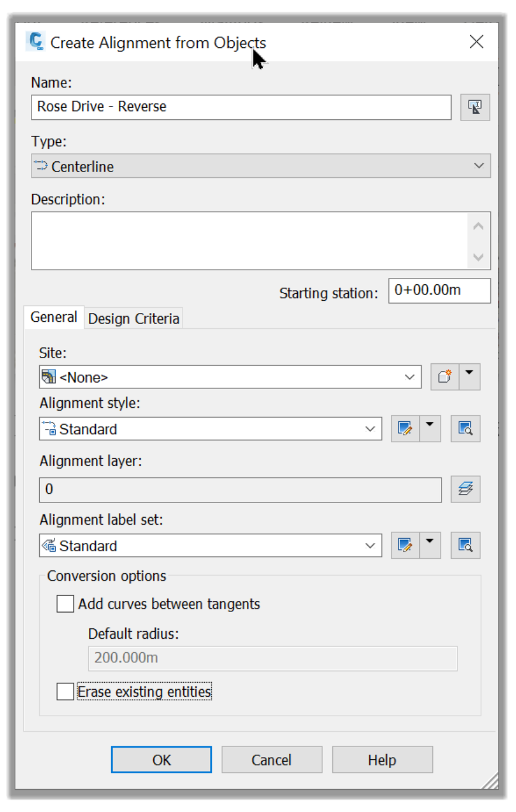Click the name template icon beside Name field
The image size is (516, 812).
point(474,108)
